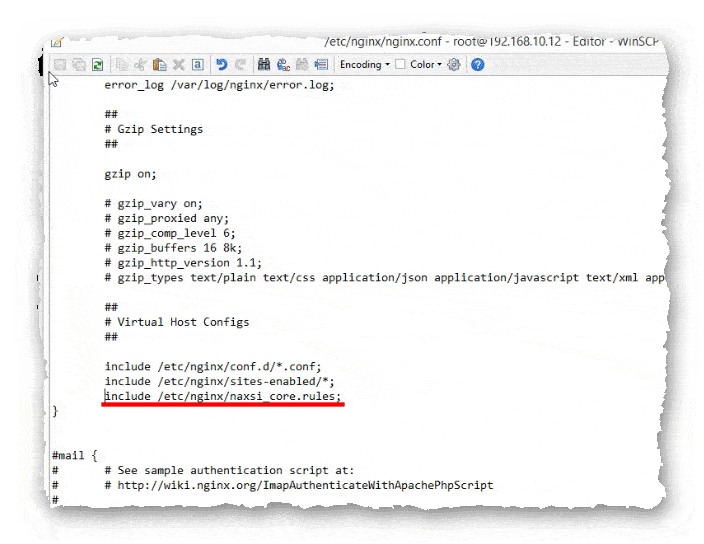This screenshot has height=544, width=704.
Task: Click the '# gzip_buffers 16 8k;' line
Action: pos(173,248)
